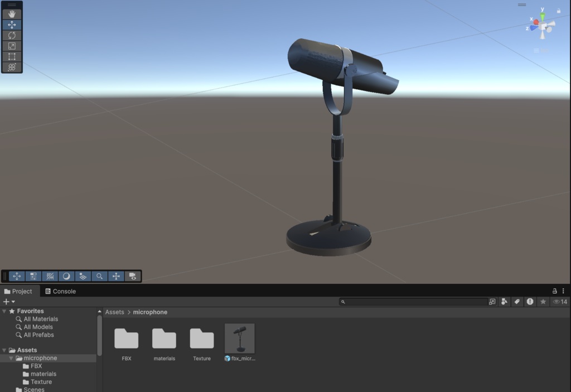Toggle draw mode shading overlay button

click(x=66, y=276)
